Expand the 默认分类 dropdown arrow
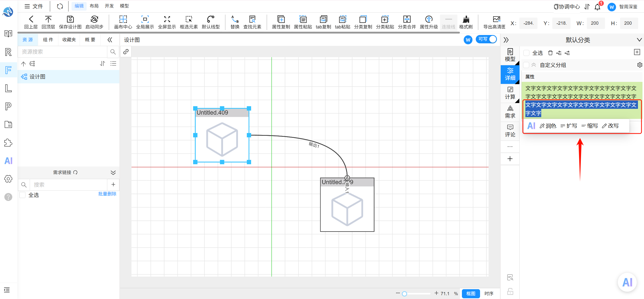 coord(639,40)
